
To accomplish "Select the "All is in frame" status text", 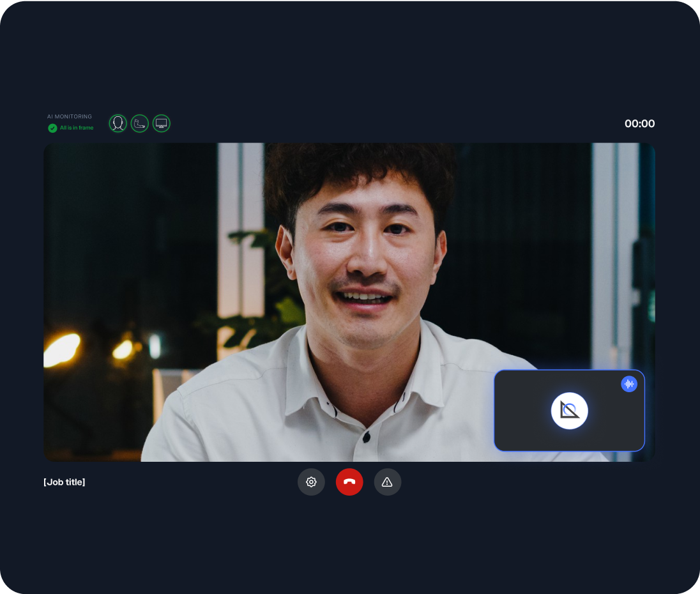I will coord(77,128).
